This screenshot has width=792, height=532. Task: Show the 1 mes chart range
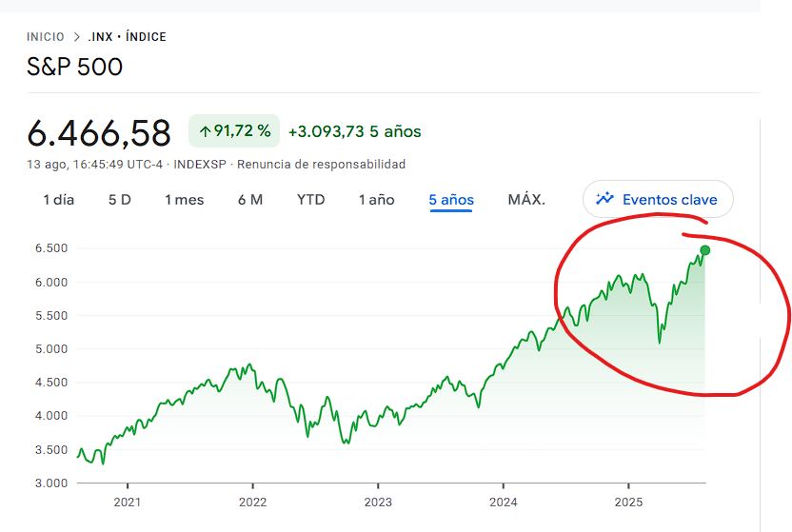pos(184,200)
